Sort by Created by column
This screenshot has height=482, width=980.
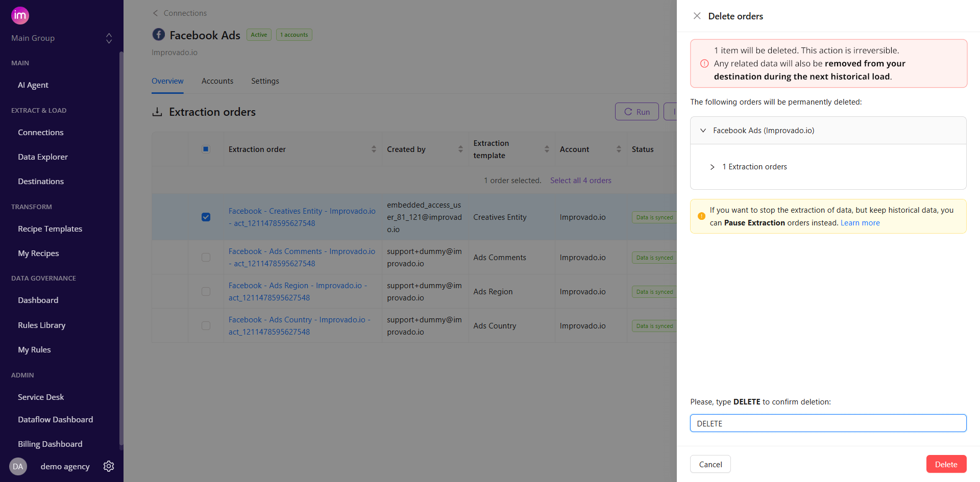pos(460,149)
